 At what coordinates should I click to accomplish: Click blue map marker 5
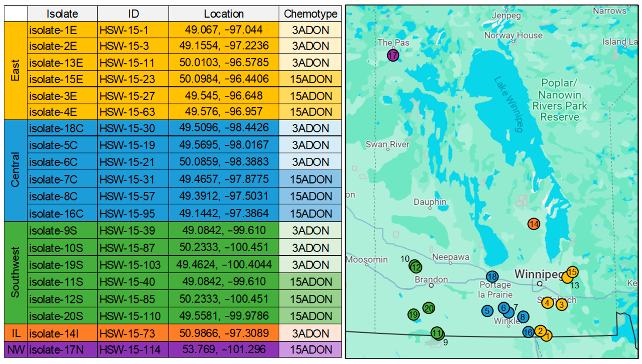tap(487, 311)
